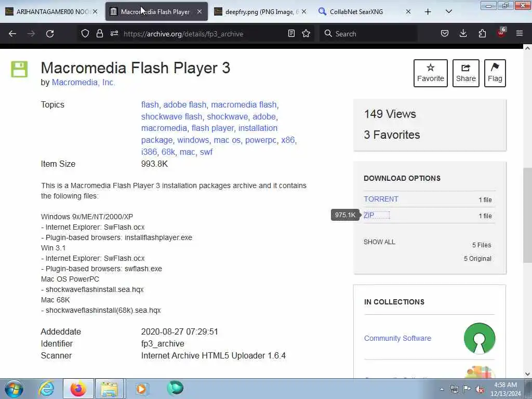Click the archive.org URL address field
The image size is (532, 399).
pyautogui.click(x=204, y=34)
